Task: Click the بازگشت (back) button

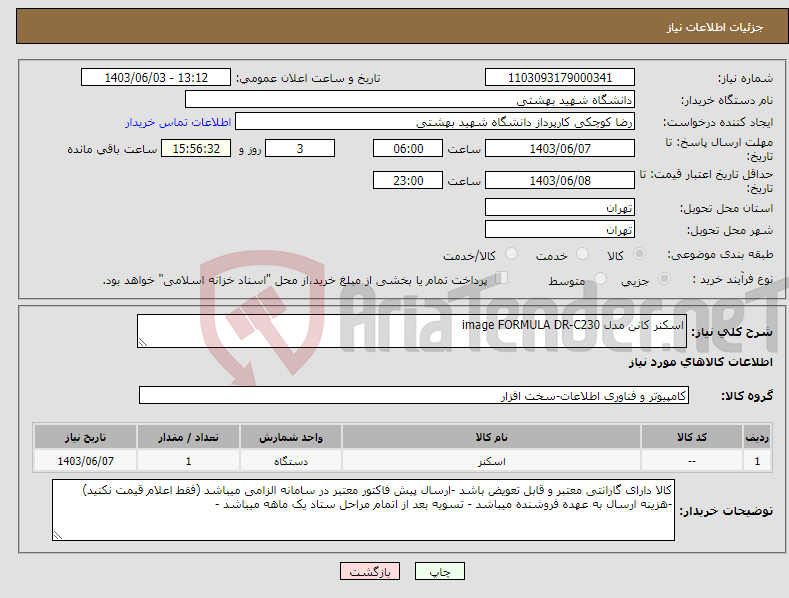Action: click(370, 571)
